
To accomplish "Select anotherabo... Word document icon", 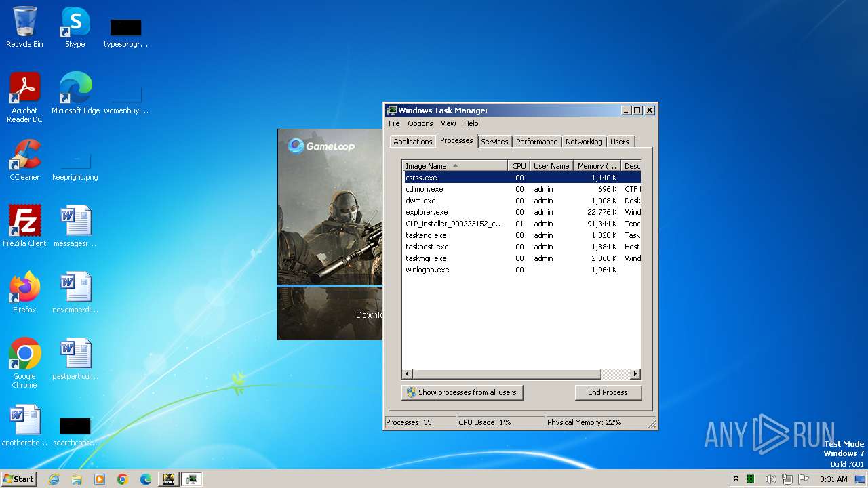I will (x=24, y=425).
